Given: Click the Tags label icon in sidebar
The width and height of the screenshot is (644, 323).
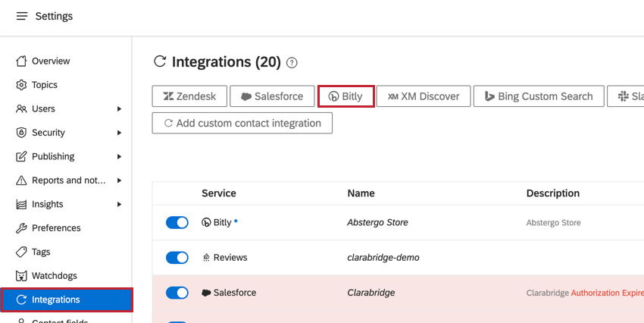Looking at the screenshot, I should [21, 252].
